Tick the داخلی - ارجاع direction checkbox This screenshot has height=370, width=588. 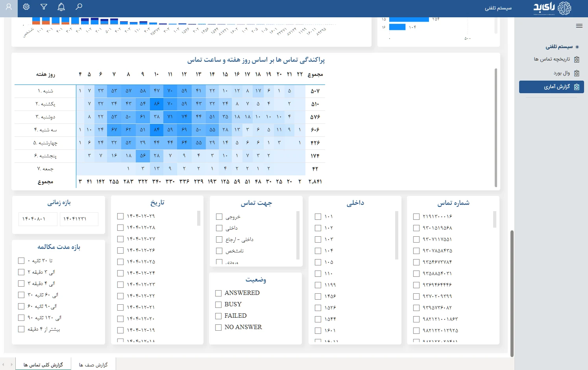219,239
